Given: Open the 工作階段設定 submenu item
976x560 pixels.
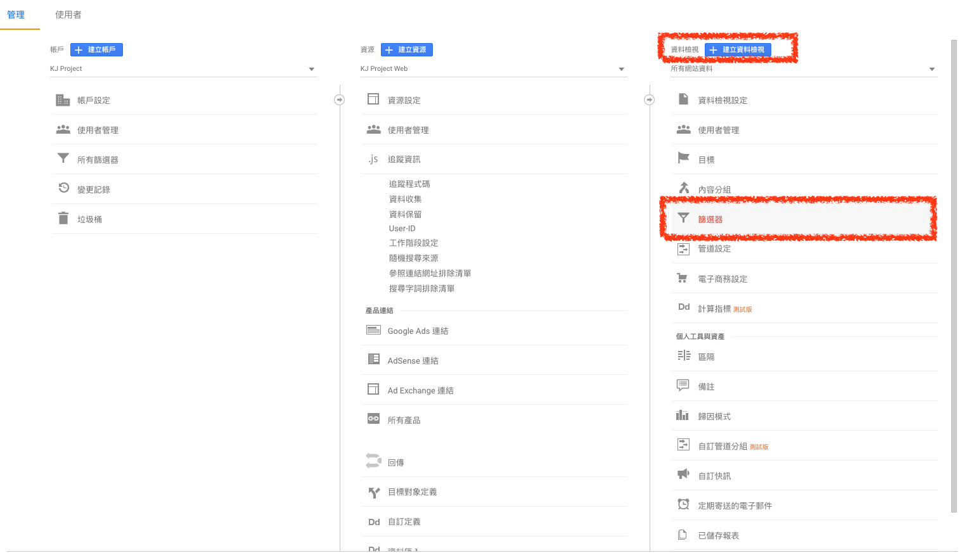Looking at the screenshot, I should [414, 243].
